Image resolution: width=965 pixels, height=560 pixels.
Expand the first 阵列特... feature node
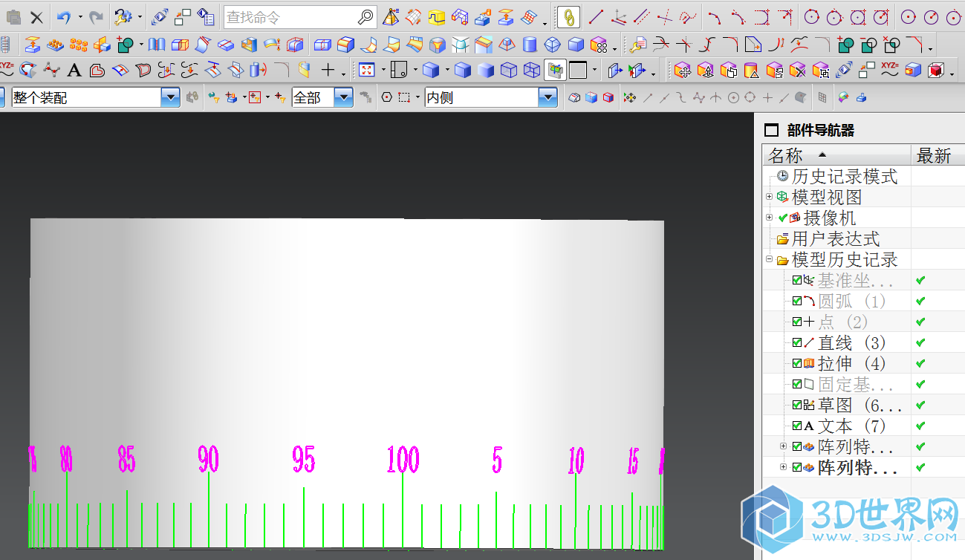tap(783, 446)
